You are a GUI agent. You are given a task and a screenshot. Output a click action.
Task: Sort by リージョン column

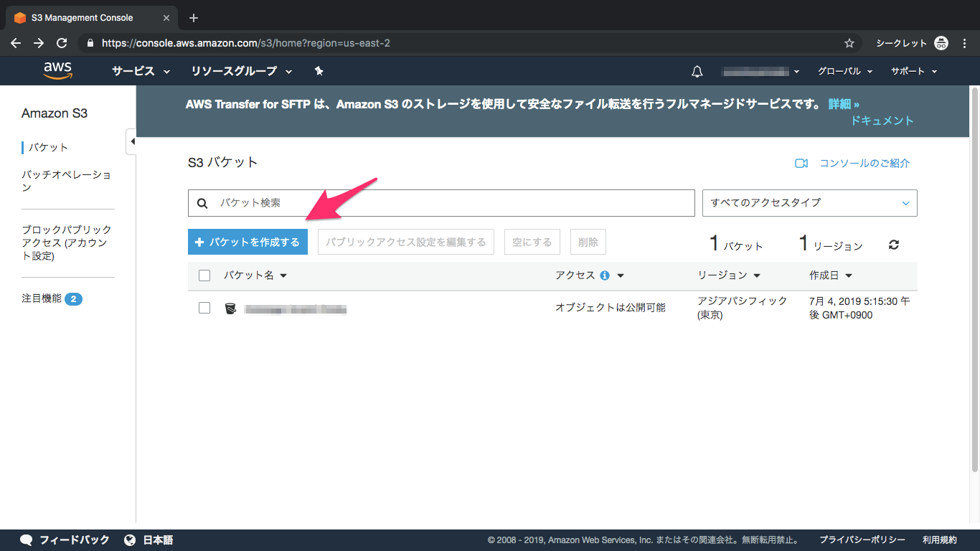[x=729, y=275]
